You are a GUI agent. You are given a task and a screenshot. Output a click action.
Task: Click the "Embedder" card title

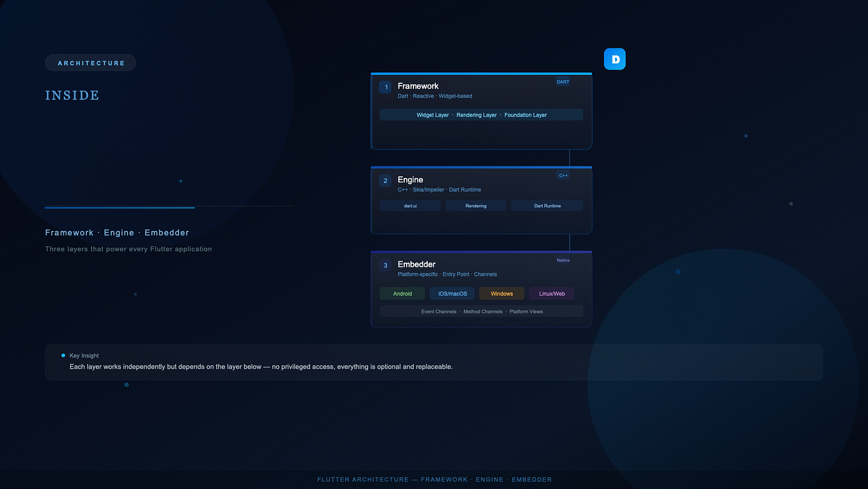coord(417,264)
